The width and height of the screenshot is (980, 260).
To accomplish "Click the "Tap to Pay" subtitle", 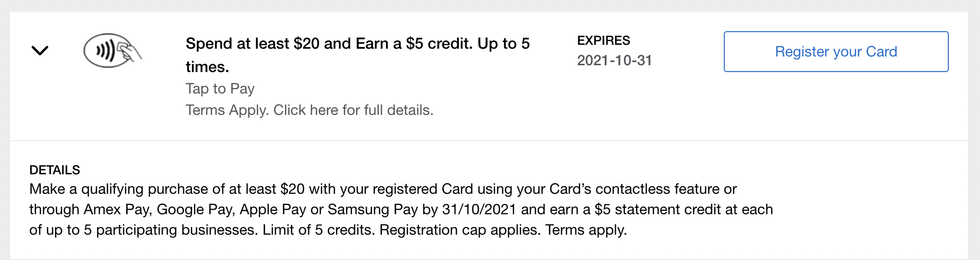I will pos(220,89).
